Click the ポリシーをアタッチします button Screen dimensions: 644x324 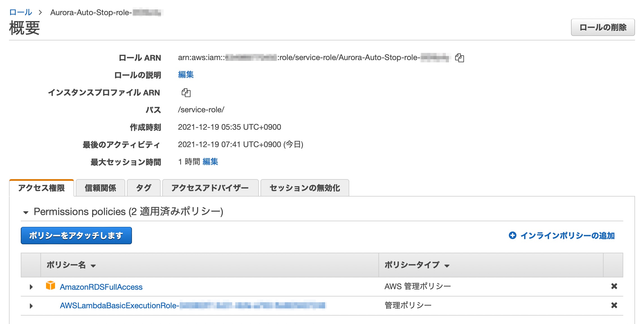76,236
